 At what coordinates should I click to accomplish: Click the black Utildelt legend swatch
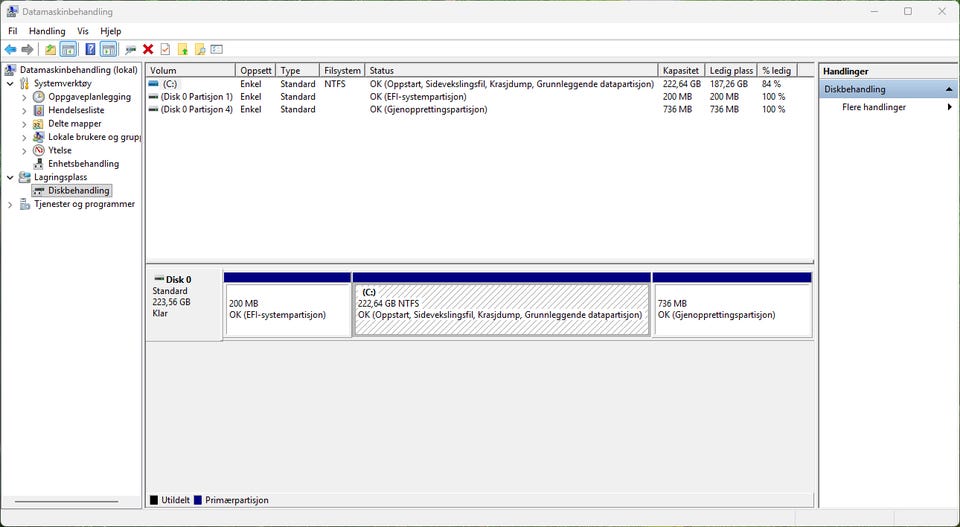click(154, 500)
